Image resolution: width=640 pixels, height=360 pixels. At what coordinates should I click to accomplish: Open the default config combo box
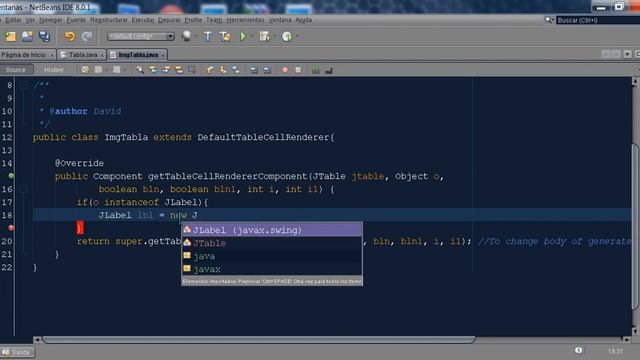coord(141,36)
